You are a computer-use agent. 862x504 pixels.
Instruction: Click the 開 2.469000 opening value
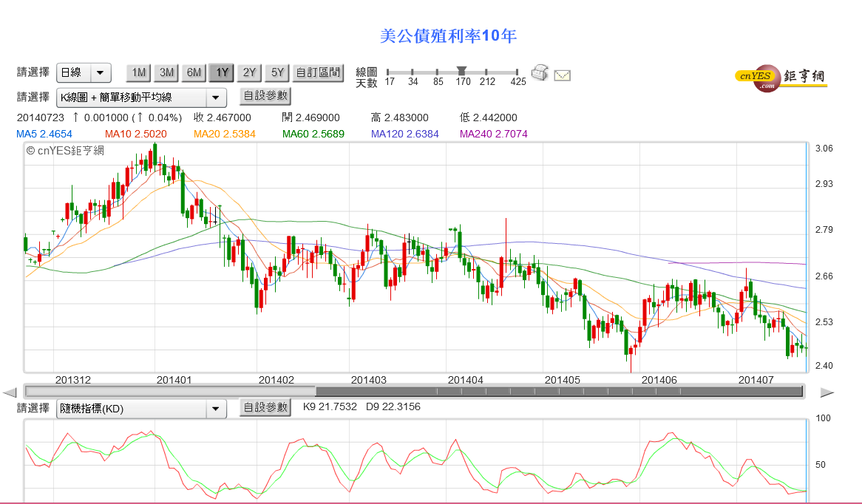pyautogui.click(x=311, y=118)
